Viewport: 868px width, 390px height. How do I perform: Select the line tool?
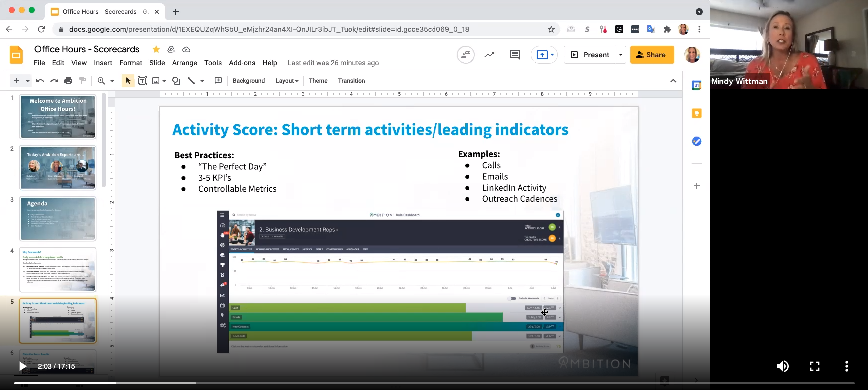coord(191,81)
